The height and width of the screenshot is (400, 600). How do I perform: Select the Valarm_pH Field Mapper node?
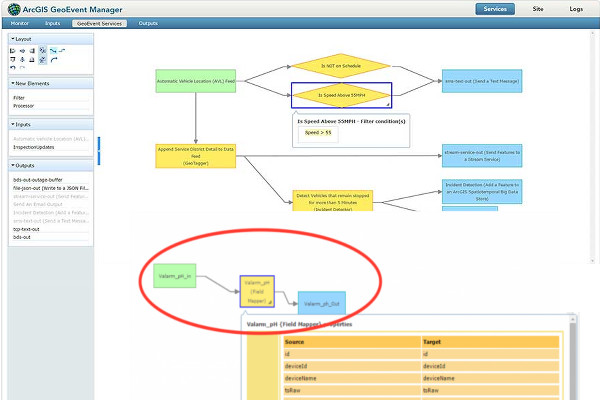click(x=257, y=291)
